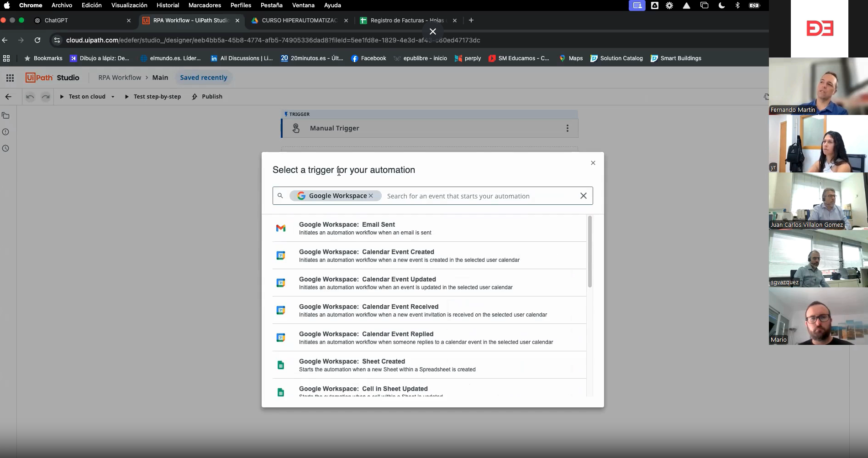The height and width of the screenshot is (458, 868).
Task: Clear the trigger search field
Action: [x=584, y=196]
